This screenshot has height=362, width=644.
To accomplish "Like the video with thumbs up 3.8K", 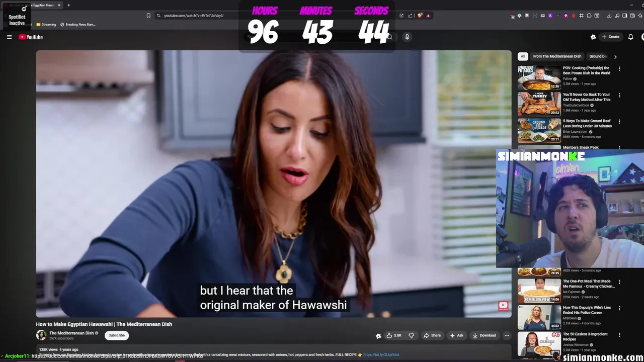I will [394, 335].
